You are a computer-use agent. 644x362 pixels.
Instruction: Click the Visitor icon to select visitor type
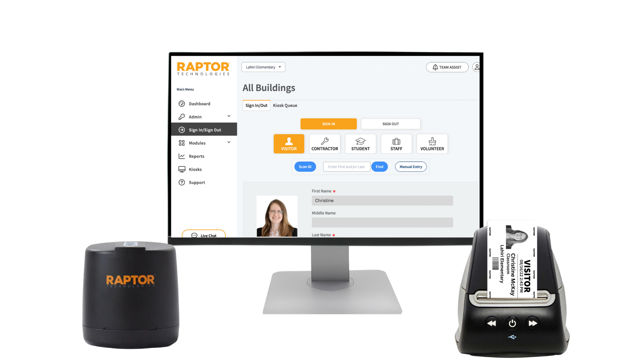coord(289,144)
